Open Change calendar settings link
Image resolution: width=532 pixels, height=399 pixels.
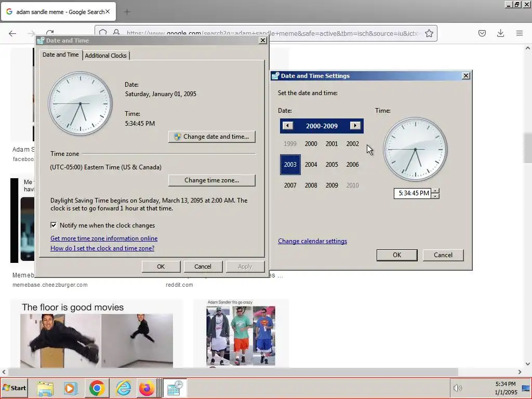tap(312, 241)
